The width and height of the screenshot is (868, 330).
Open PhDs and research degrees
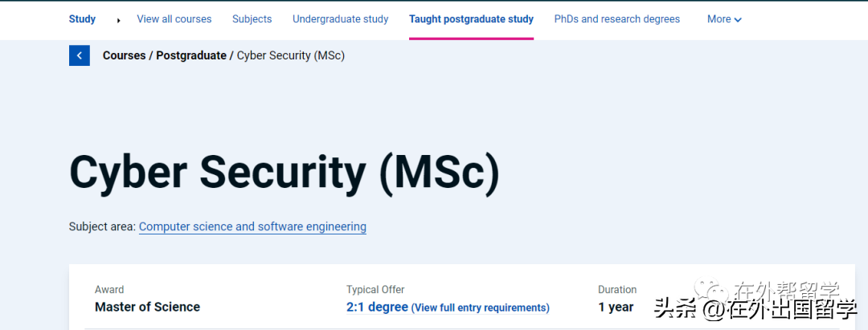point(616,18)
